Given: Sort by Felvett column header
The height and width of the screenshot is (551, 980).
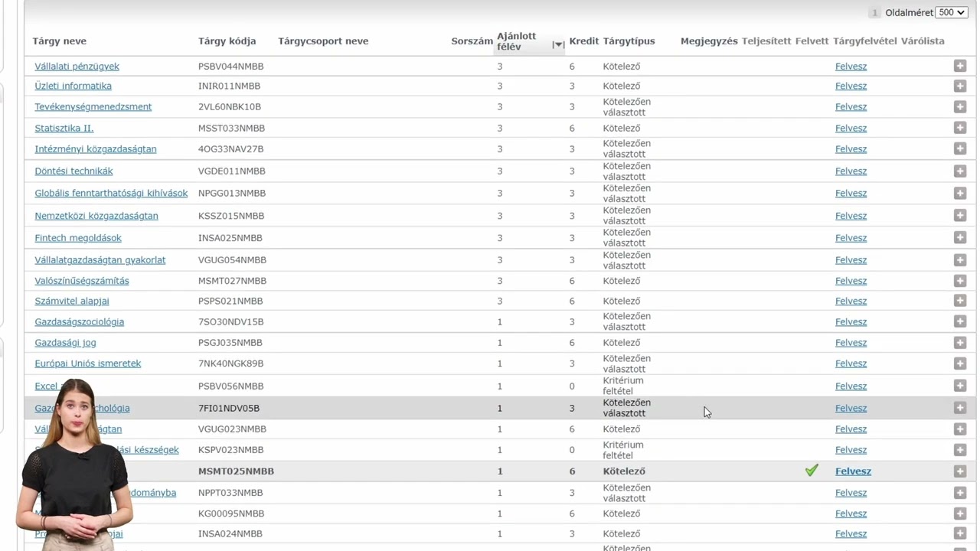Looking at the screenshot, I should tap(812, 41).
